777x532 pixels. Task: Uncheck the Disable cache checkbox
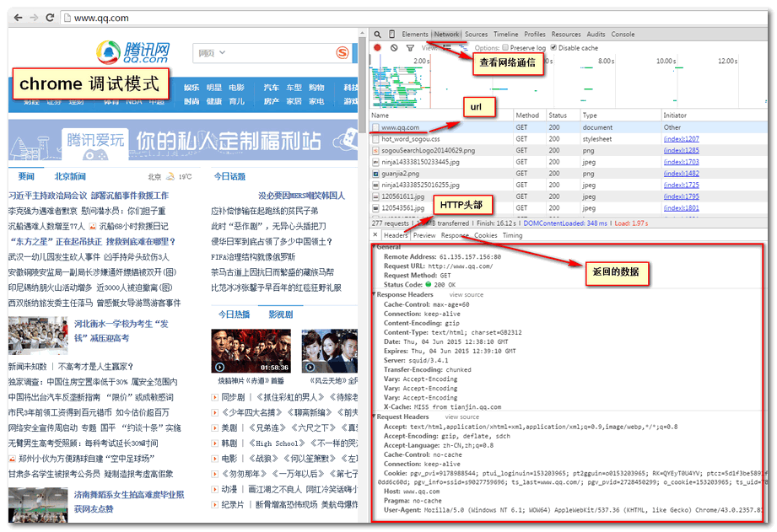click(553, 47)
